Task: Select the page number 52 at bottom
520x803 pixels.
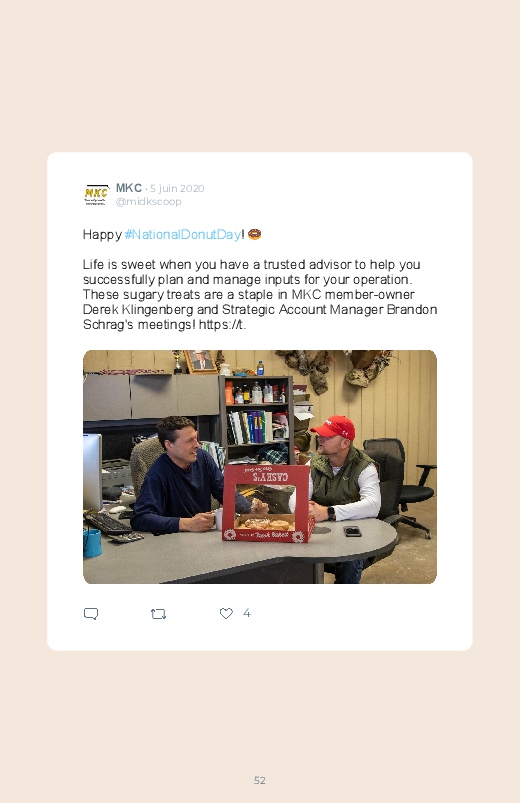Action: 260,780
